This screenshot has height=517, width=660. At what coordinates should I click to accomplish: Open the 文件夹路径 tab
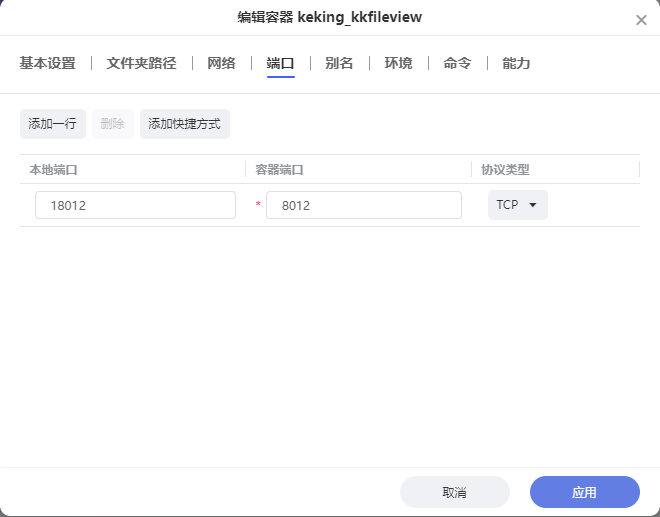141,63
